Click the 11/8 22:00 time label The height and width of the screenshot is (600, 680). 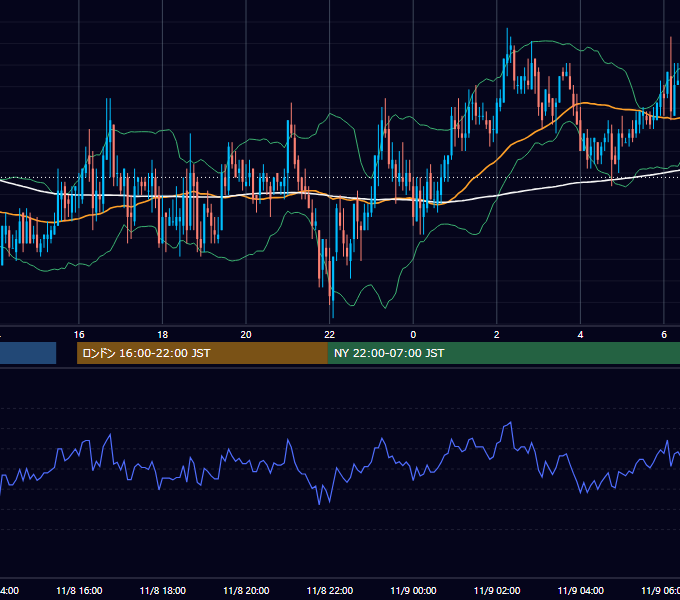330,590
